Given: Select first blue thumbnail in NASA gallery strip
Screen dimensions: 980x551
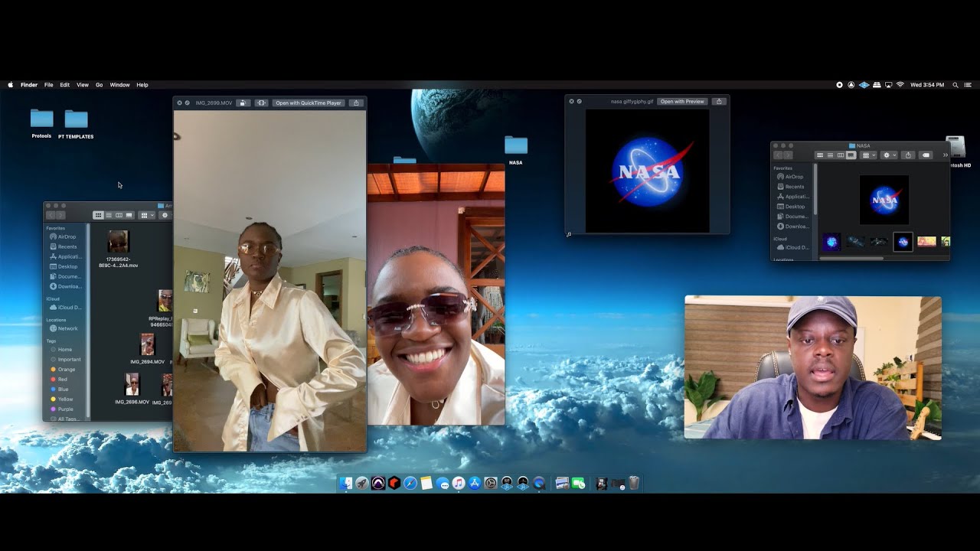Looking at the screenshot, I should [831, 242].
